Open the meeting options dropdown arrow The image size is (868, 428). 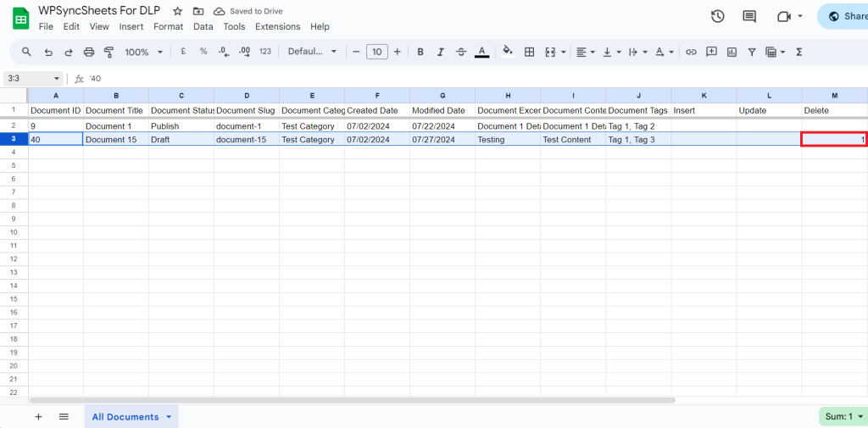[x=800, y=17]
